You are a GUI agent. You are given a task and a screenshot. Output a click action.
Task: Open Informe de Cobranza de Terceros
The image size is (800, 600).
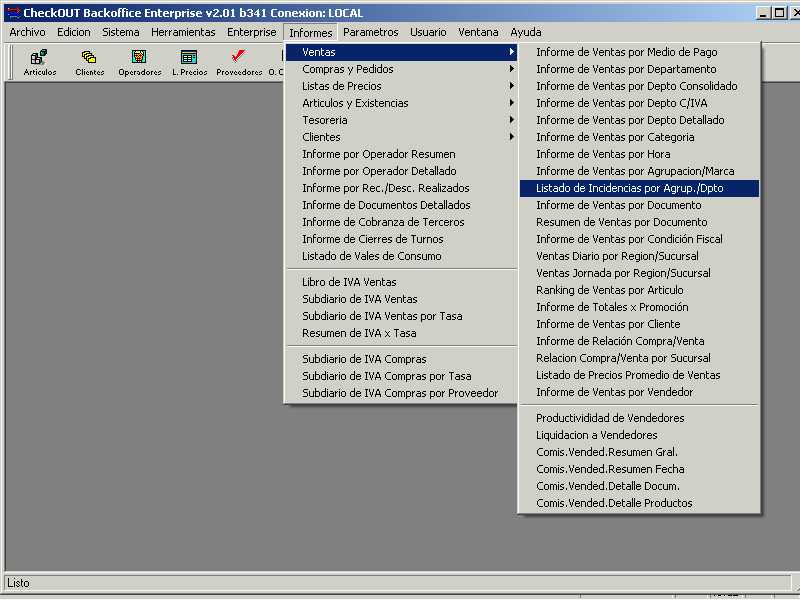coord(401,222)
